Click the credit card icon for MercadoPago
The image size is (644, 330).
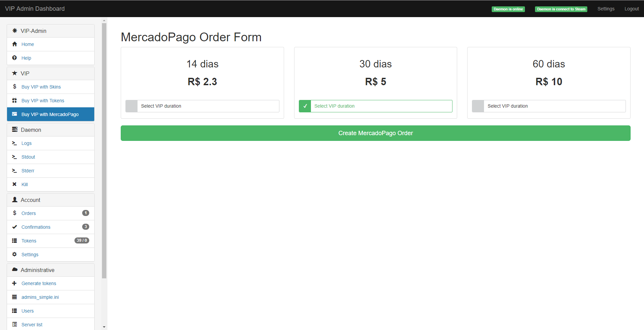14,114
